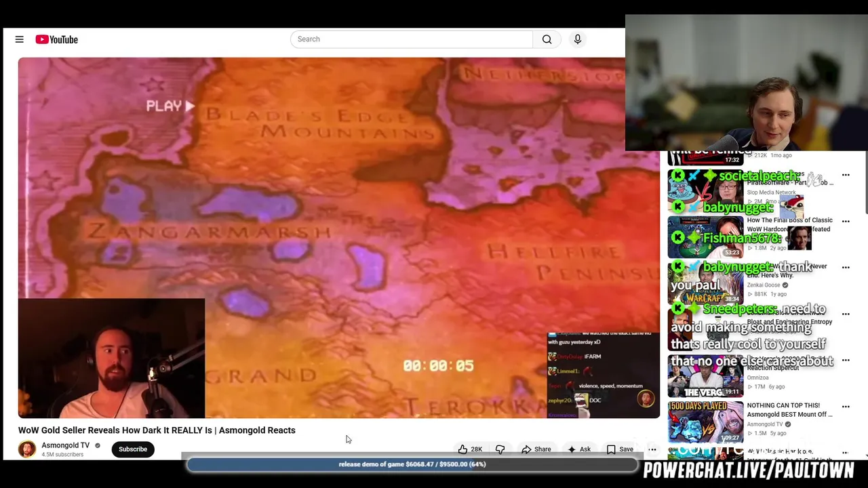868x488 pixels.
Task: Open the Asmongold TV channel name link
Action: (66, 445)
